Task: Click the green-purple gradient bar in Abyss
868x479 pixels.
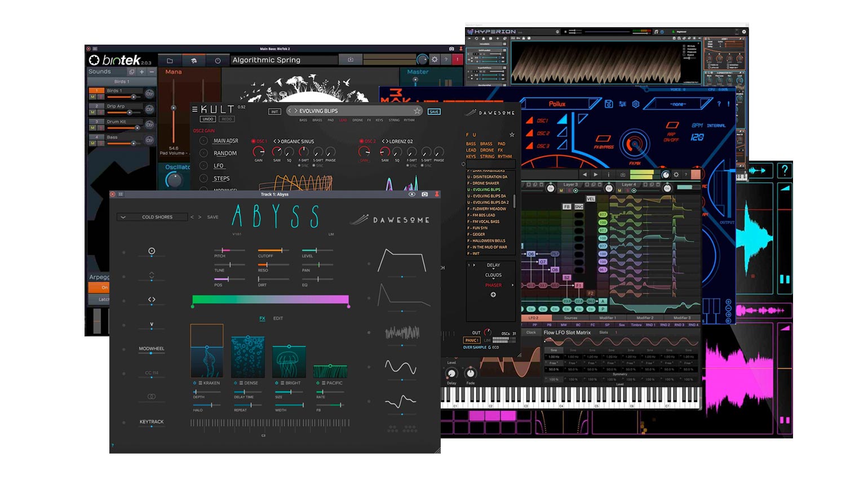Action: pyautogui.click(x=271, y=300)
